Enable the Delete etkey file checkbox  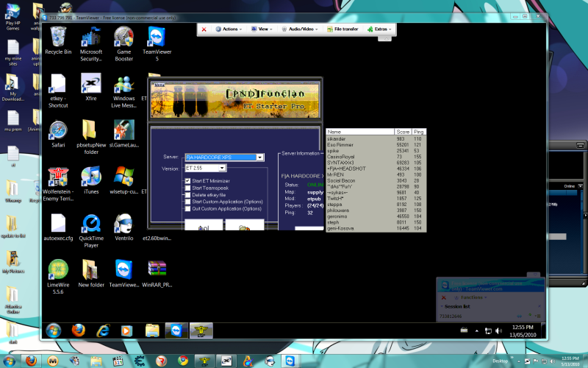click(187, 195)
